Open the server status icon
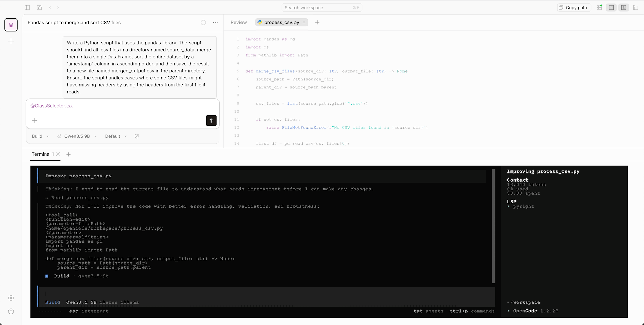Screen dimensions: 644x325 point(599,7)
